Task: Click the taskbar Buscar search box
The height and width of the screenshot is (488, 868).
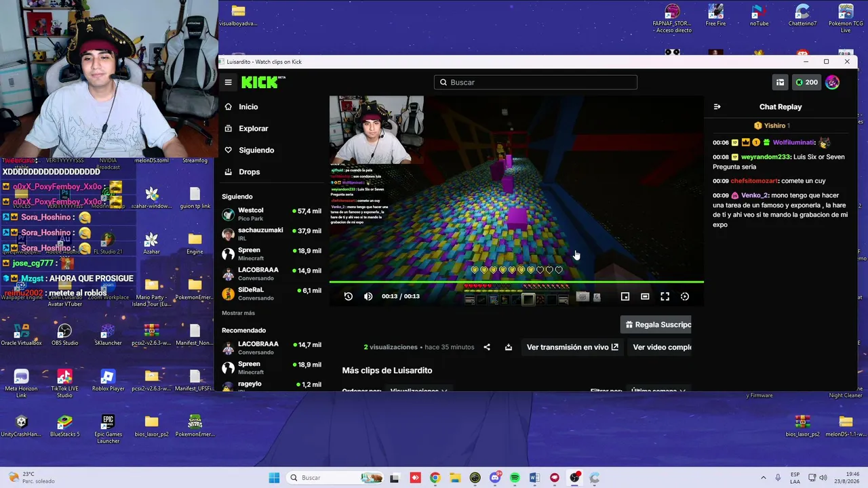Action: coord(336,478)
